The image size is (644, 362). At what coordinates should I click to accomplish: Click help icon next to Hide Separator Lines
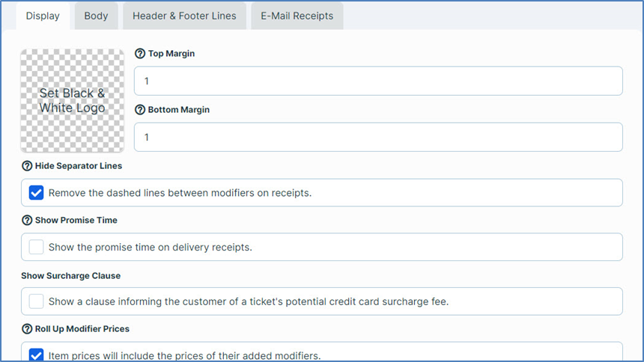[x=27, y=166]
